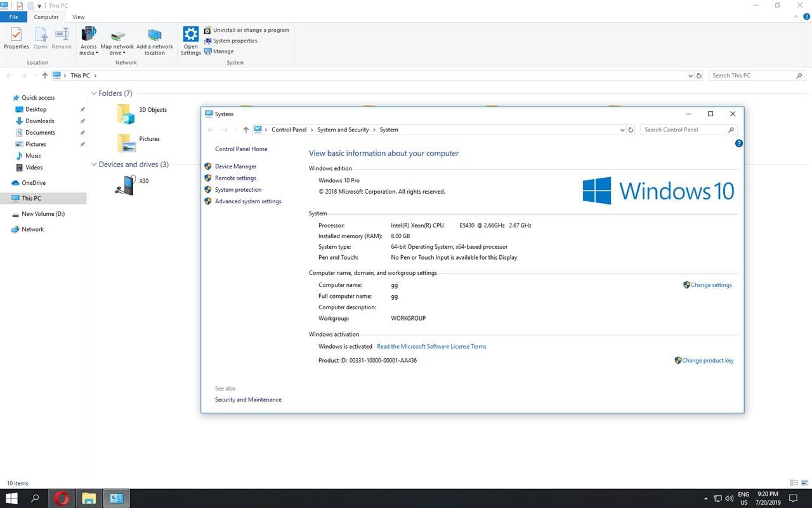The width and height of the screenshot is (812, 508).
Task: Switch to the View ribbon tab
Action: coord(79,17)
